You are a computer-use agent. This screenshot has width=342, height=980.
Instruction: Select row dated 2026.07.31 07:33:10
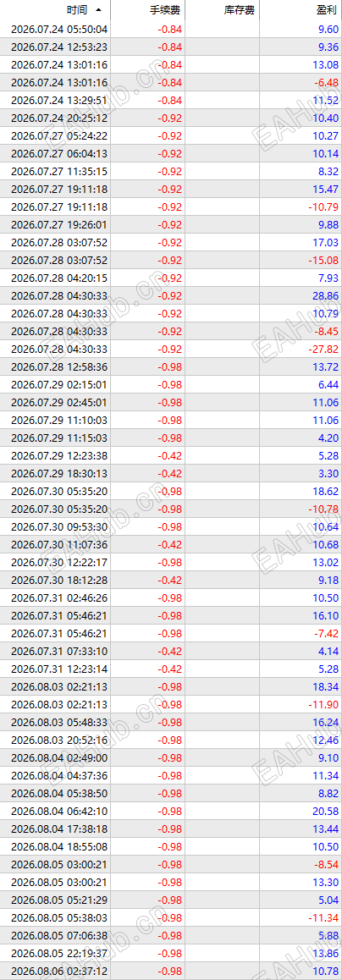point(171,650)
